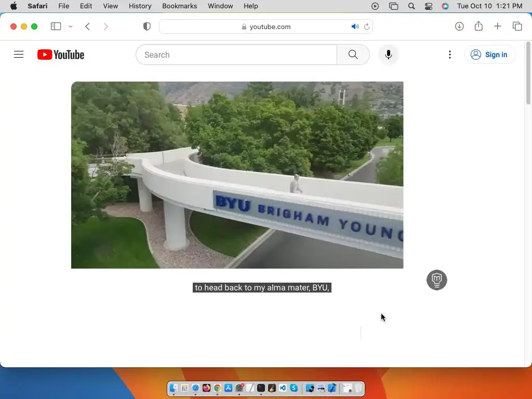Click the screen mirroring menu bar icon
532x399 pixels.
pos(394,6)
